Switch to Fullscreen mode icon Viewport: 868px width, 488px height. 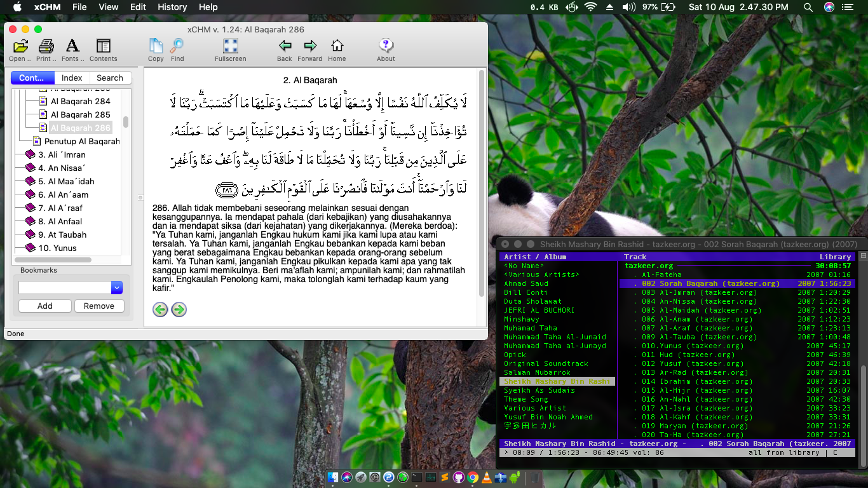(x=230, y=46)
